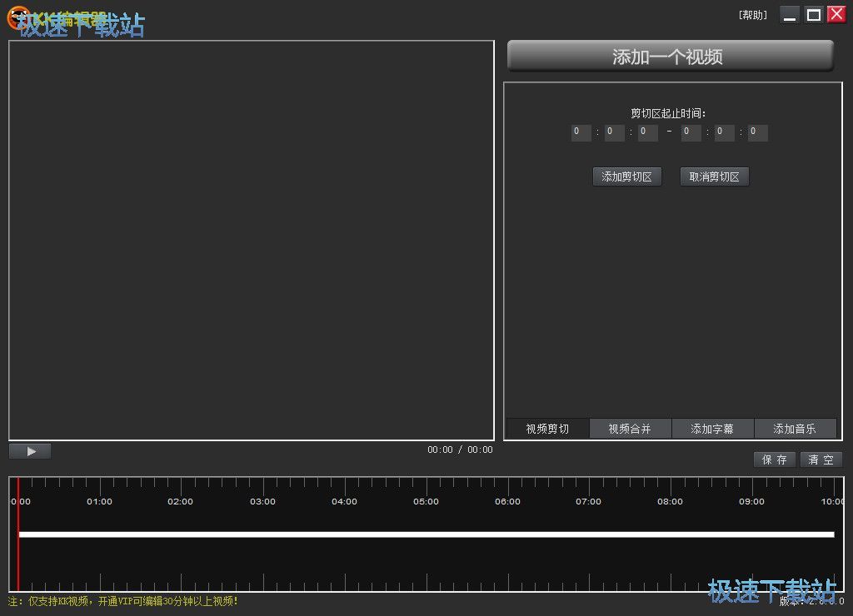Click the cut start time seconds field
The image size is (853, 616).
pos(647,132)
